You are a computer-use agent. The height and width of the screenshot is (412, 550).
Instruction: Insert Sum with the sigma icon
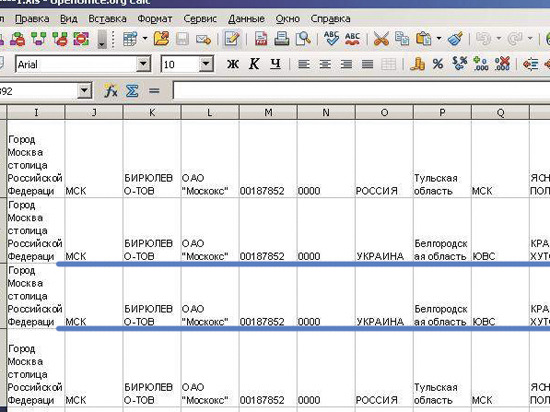[x=132, y=91]
